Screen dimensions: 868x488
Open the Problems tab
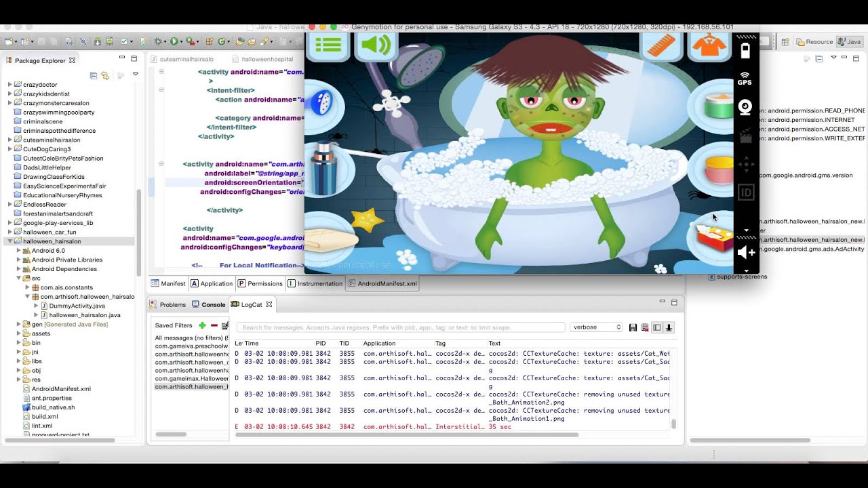167,304
